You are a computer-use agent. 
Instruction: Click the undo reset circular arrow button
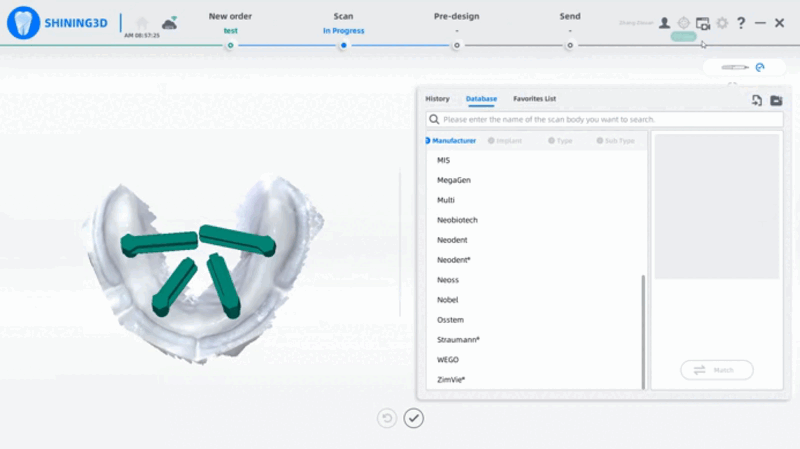tap(387, 418)
